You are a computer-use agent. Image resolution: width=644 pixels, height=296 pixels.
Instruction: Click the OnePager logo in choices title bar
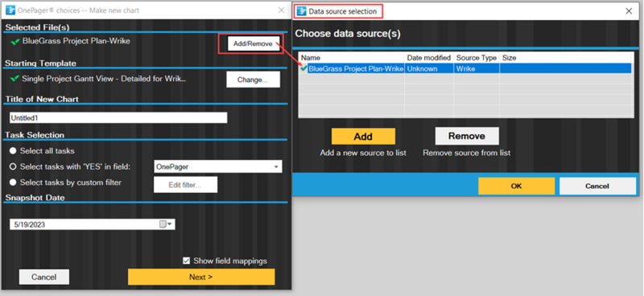10,10
